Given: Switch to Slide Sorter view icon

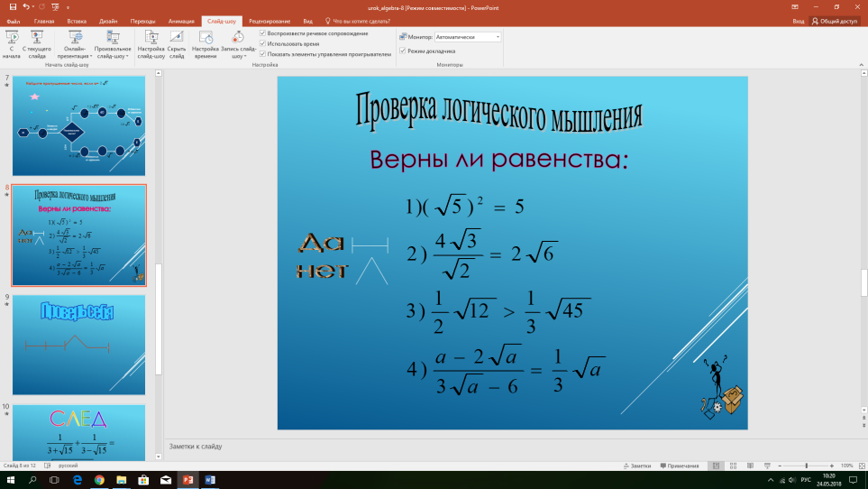Looking at the screenshot, I should 733,466.
